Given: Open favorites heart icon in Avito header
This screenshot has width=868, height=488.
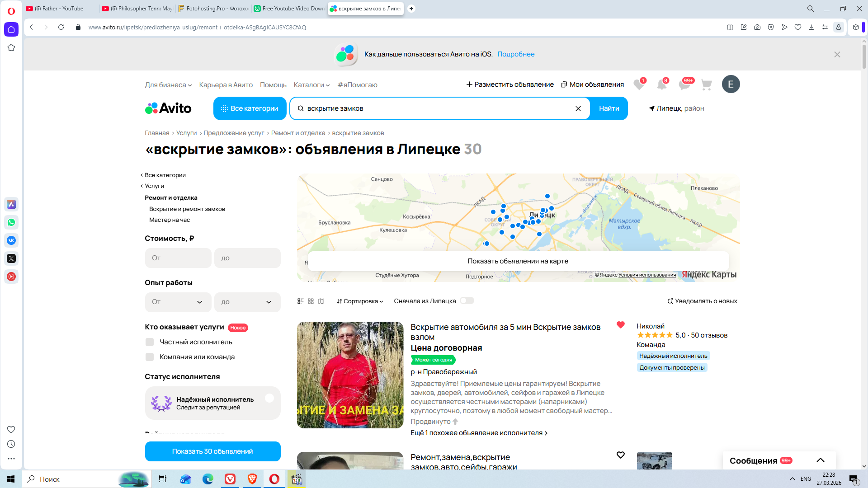Looking at the screenshot, I should point(639,84).
